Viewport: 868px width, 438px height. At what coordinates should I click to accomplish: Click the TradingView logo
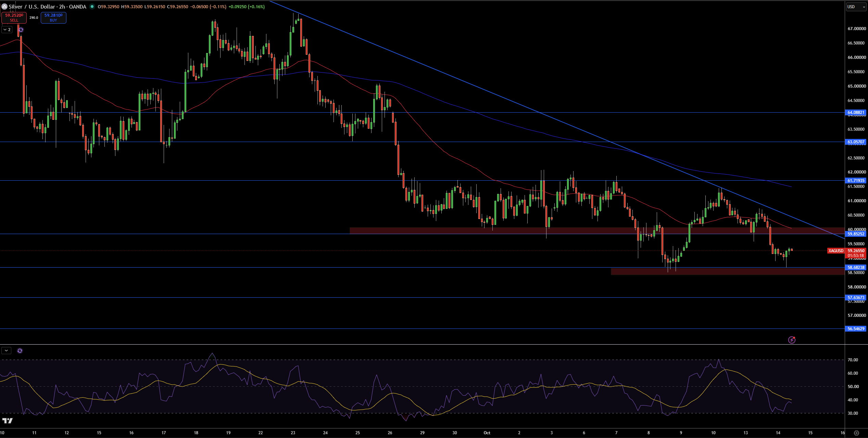point(8,421)
